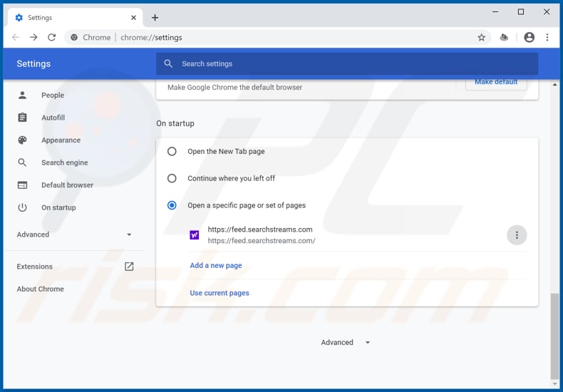Screen dimensions: 563x392
Task: Click the Add a new page link
Action: pos(216,265)
